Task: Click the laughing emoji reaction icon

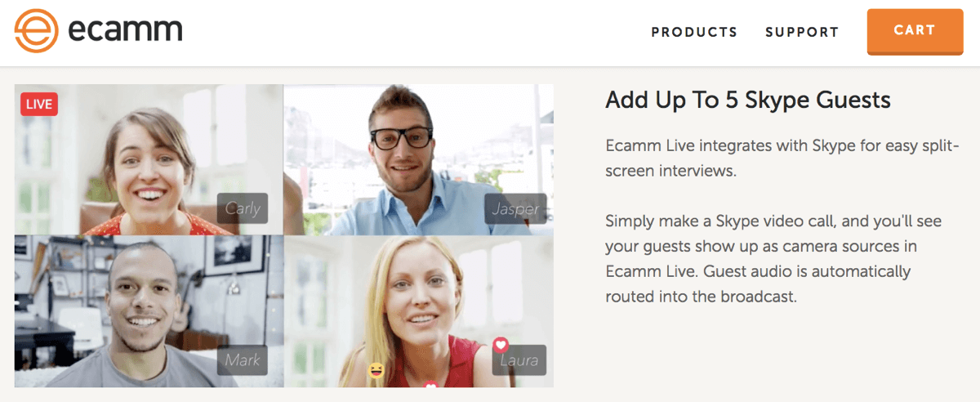Action: (x=376, y=371)
